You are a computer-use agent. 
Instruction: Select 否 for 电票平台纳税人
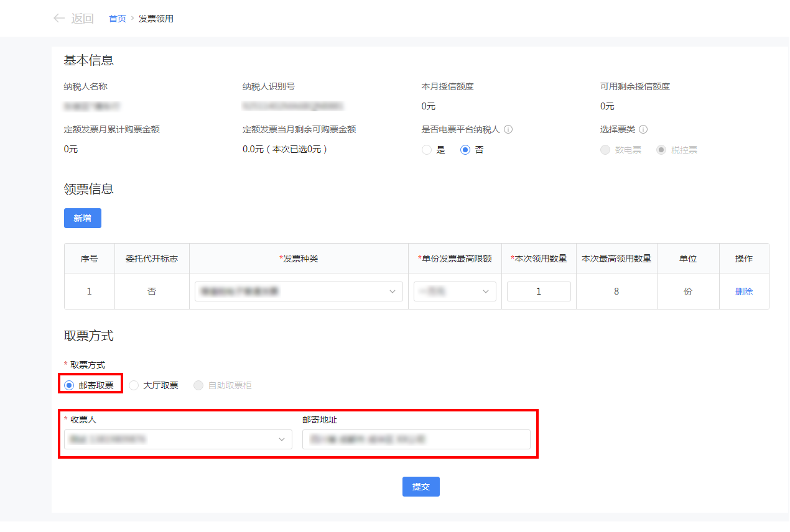tap(465, 150)
